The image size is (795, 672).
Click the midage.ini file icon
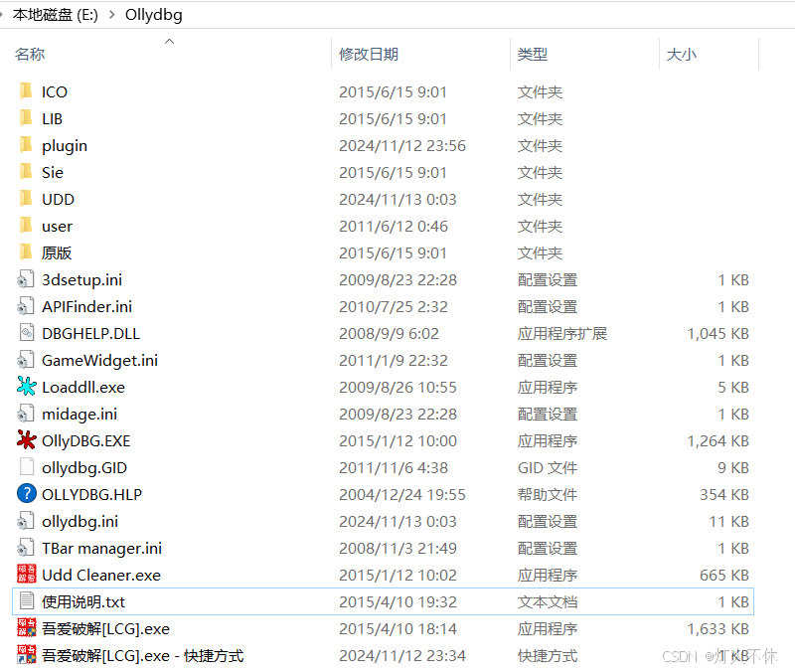click(26, 414)
